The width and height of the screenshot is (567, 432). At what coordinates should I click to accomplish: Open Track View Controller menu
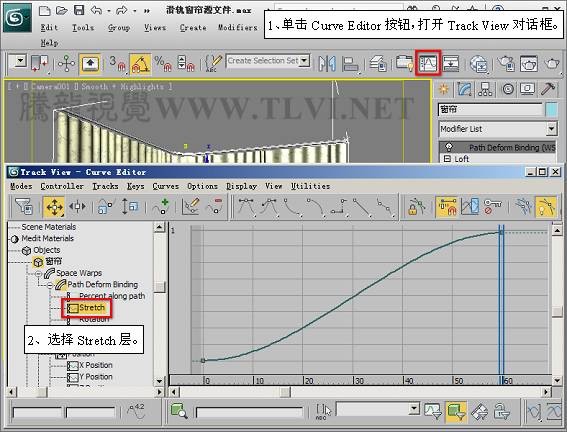62,186
